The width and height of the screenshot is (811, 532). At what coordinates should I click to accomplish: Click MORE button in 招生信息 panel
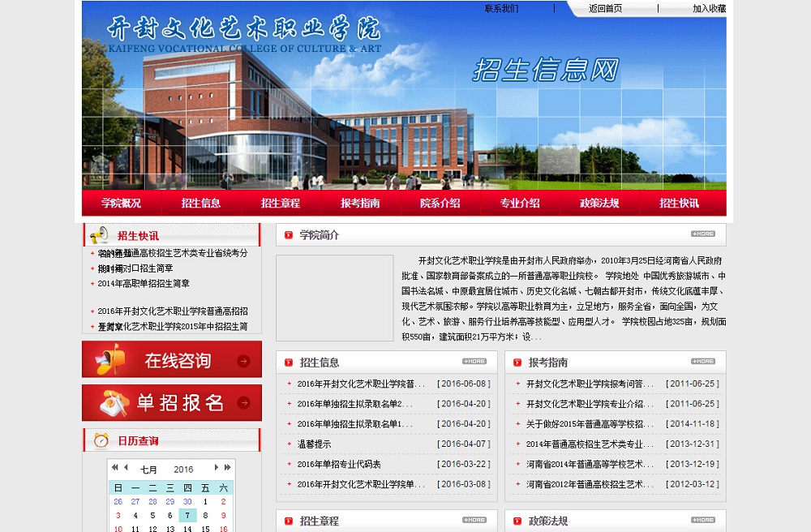(474, 362)
